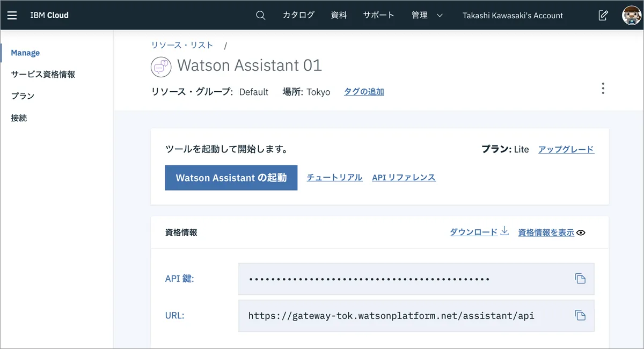Image resolution: width=644 pixels, height=349 pixels.
Task: Open the API リファレンス link
Action: (x=404, y=178)
